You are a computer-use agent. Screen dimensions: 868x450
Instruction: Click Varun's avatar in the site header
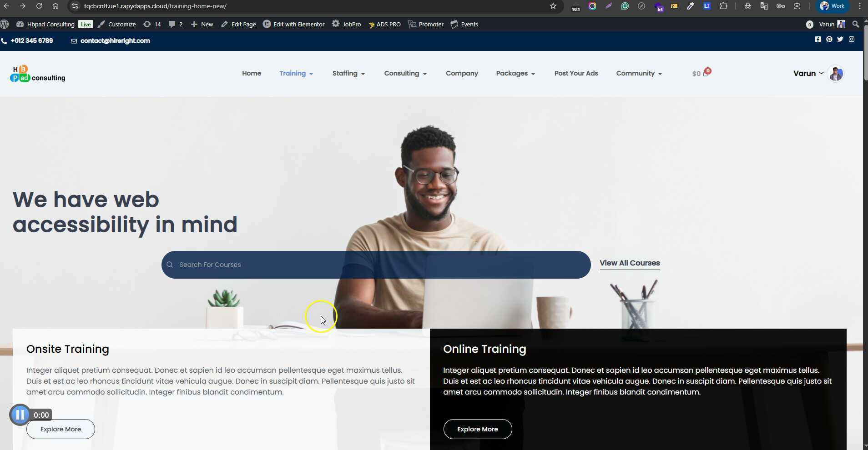coord(836,73)
